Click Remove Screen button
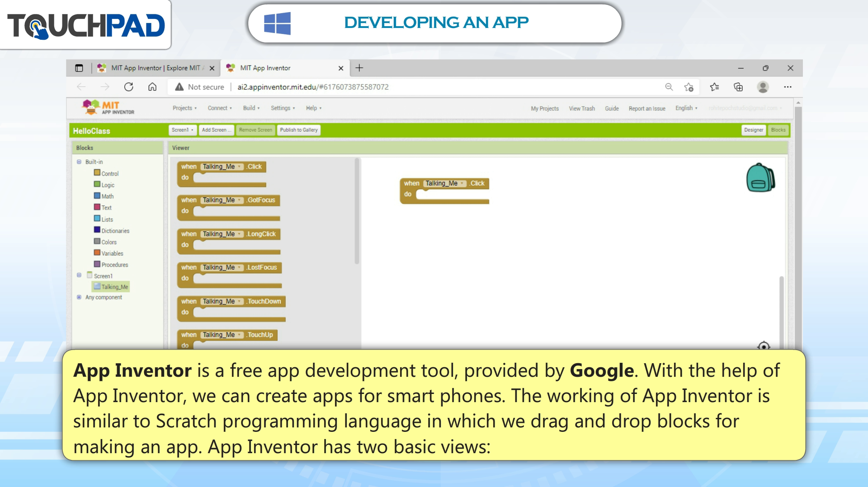 click(x=255, y=130)
